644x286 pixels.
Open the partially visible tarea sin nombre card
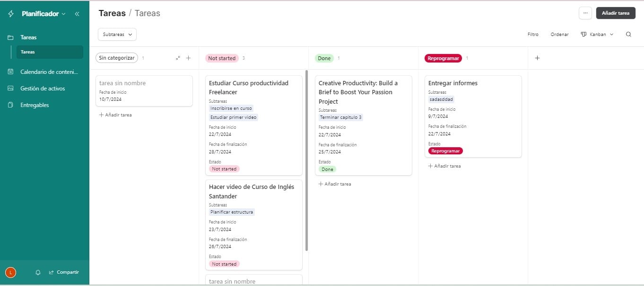[254, 280]
